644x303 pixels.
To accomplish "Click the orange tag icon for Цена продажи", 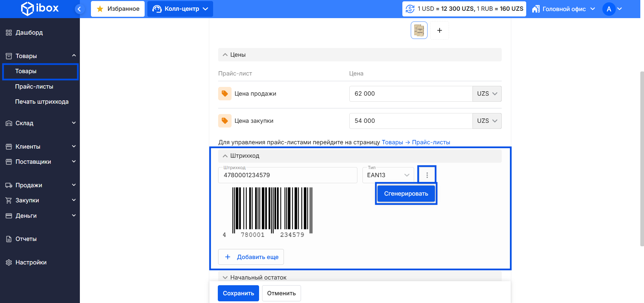I will [225, 94].
